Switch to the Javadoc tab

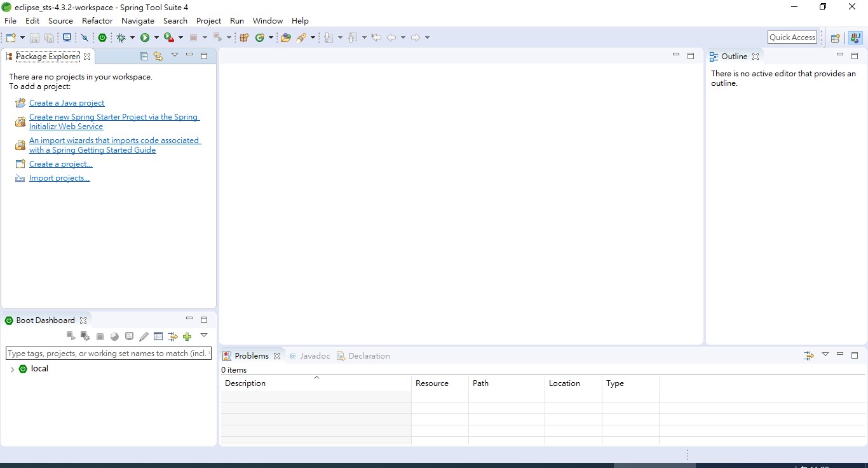point(309,356)
